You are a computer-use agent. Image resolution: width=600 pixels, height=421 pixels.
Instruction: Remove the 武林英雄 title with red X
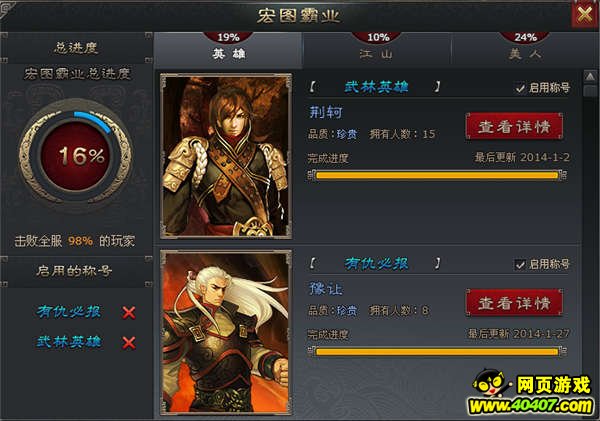tap(129, 343)
